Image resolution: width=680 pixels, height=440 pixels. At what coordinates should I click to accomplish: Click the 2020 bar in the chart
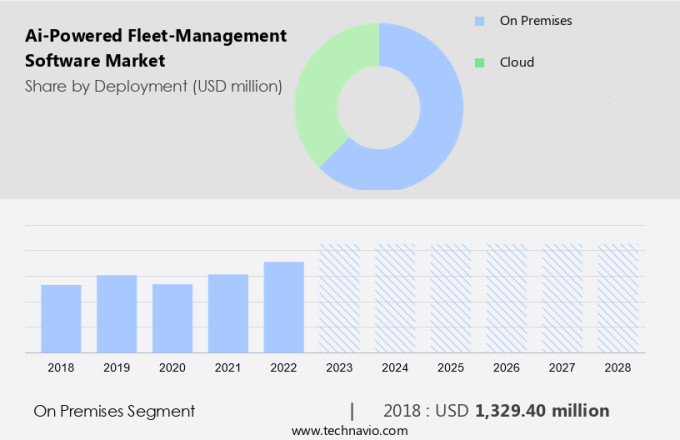(172, 318)
